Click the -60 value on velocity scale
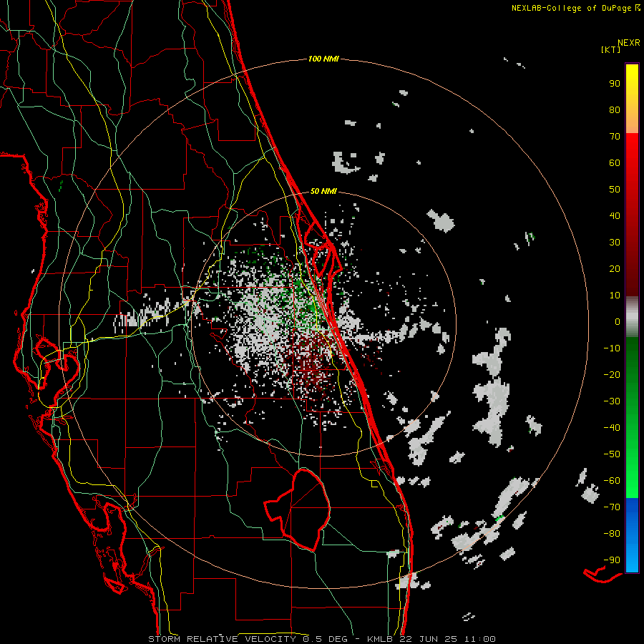The image size is (644, 644). coord(612,481)
